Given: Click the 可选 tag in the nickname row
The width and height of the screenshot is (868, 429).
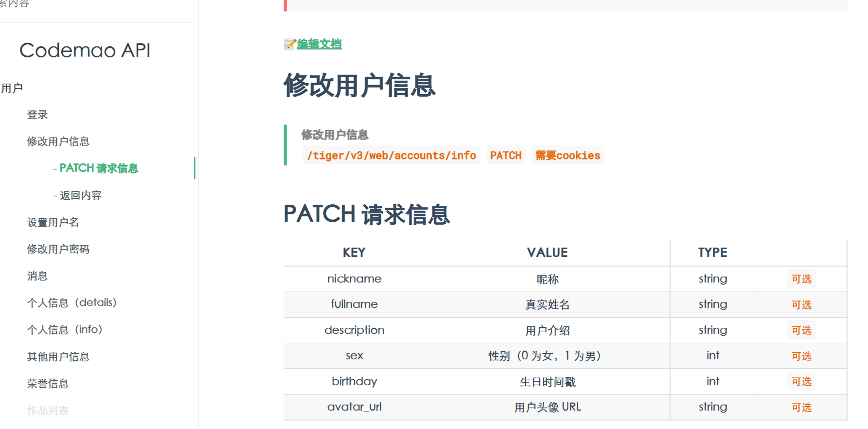Looking at the screenshot, I should (802, 279).
